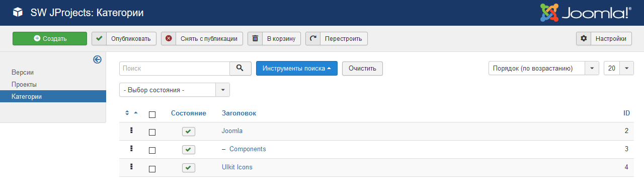Viewport: 644px width, 187px height.
Task: Toggle published state of UIkit Icons category
Action: click(x=189, y=168)
